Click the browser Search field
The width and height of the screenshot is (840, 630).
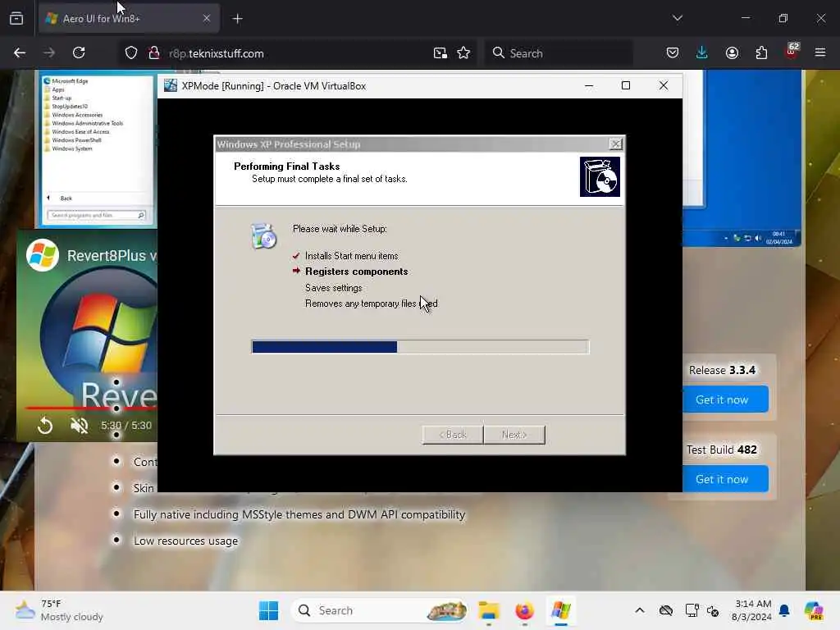point(559,53)
